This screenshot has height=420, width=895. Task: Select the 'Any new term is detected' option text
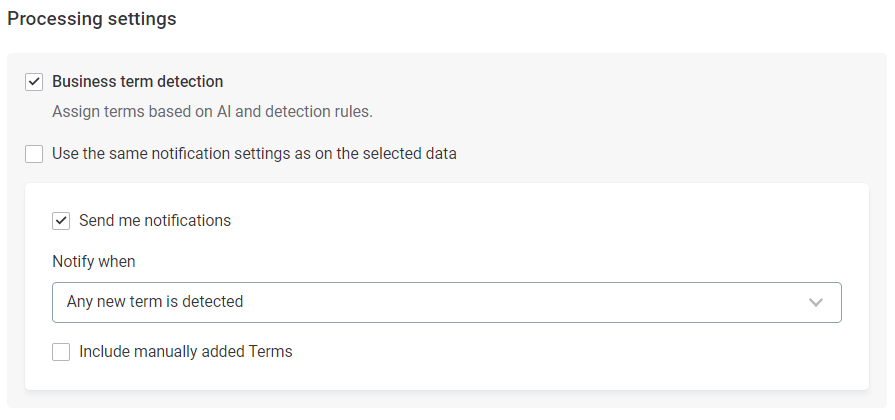(x=155, y=302)
